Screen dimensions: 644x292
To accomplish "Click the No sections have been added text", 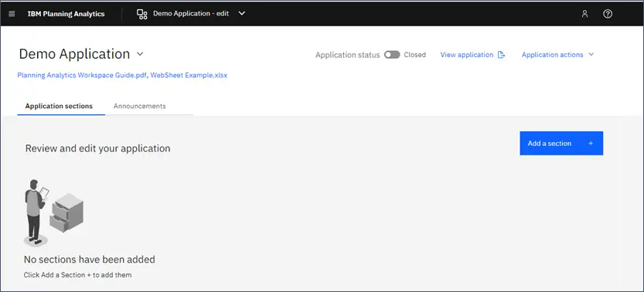I will coord(90,260).
